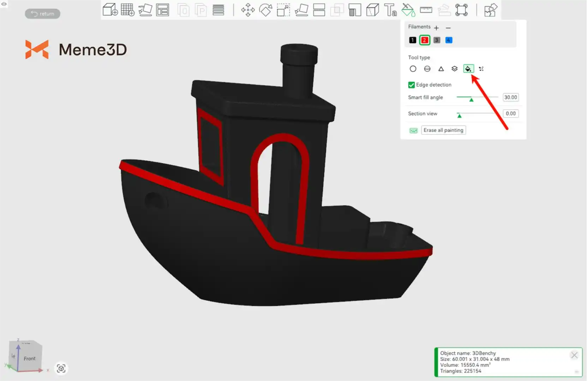This screenshot has width=588, height=381.
Task: Close the 3DBenchy object info popup
Action: coord(574,355)
